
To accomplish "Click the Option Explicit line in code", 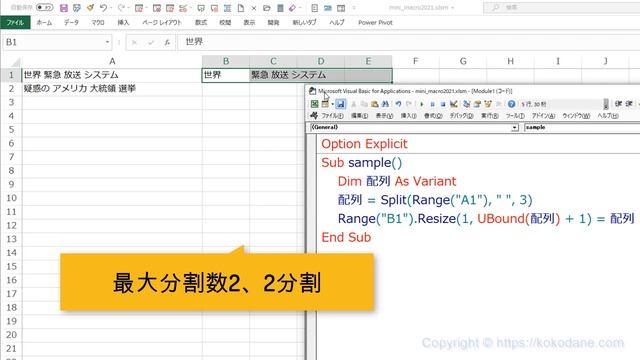I will pos(364,144).
